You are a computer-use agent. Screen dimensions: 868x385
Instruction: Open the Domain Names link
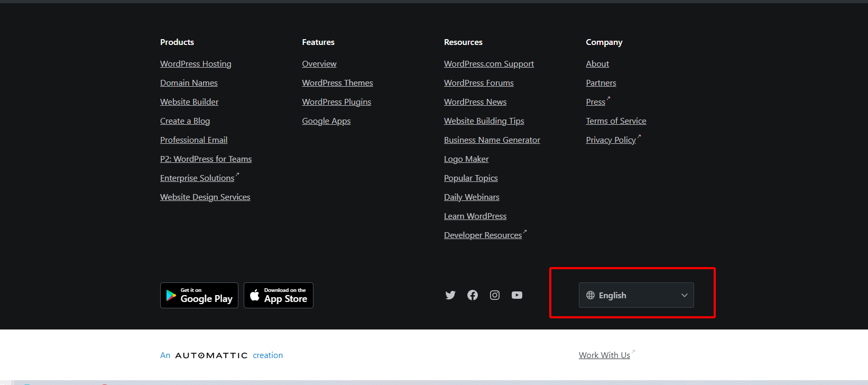coord(189,83)
